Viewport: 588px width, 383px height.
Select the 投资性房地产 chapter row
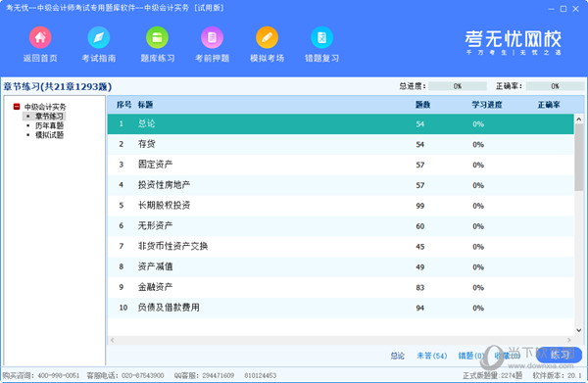coord(340,185)
